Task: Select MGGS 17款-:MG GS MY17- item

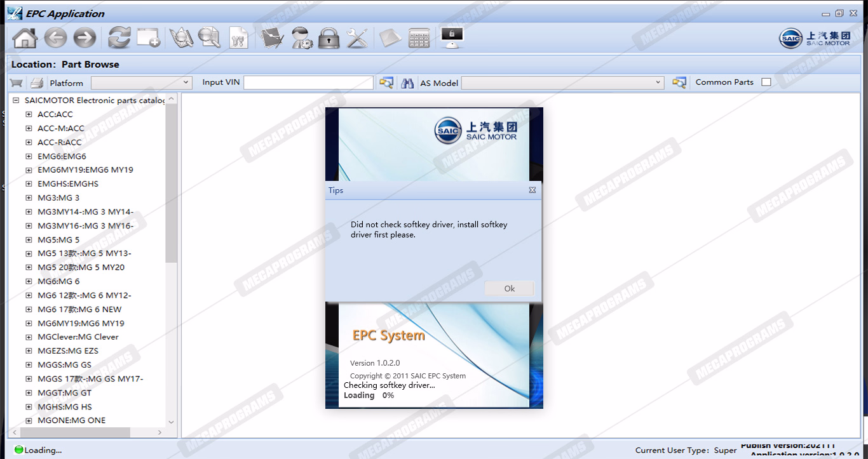Action: [90, 378]
